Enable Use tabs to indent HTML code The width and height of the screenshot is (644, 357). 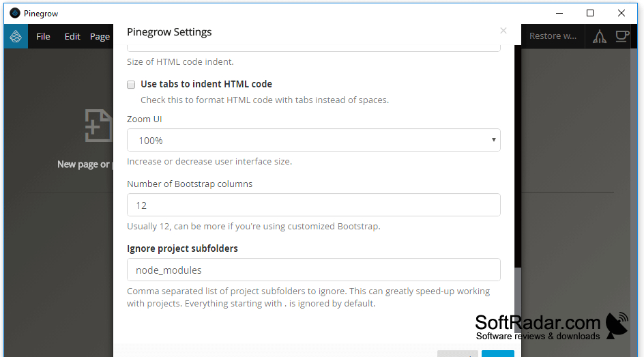point(131,85)
